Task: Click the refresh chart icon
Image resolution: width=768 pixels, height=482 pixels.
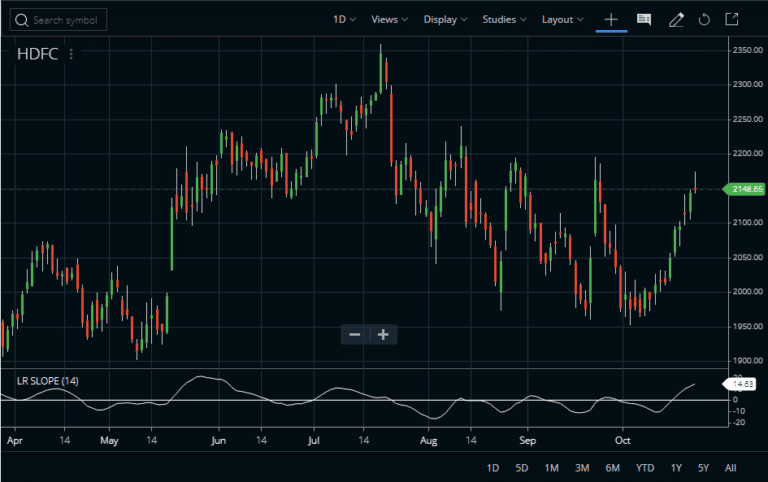Action: click(704, 19)
